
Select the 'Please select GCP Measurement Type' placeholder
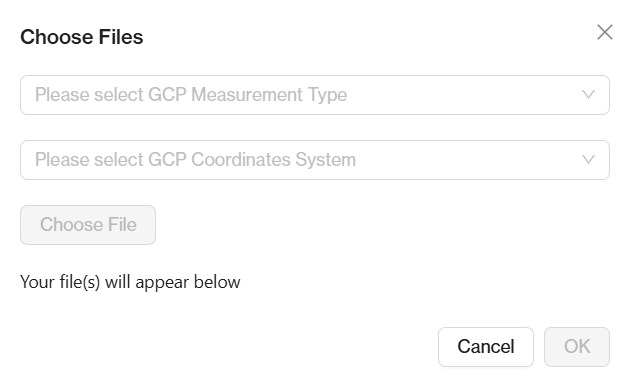191,95
